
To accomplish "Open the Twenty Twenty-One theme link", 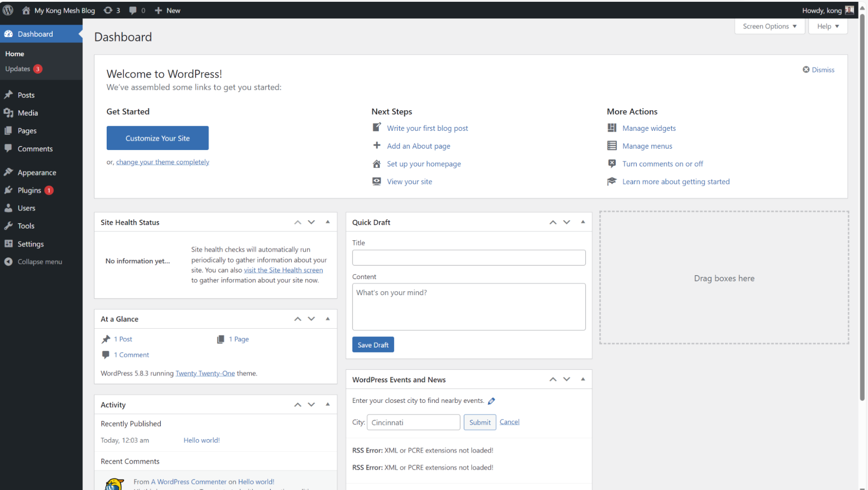I will coord(205,373).
